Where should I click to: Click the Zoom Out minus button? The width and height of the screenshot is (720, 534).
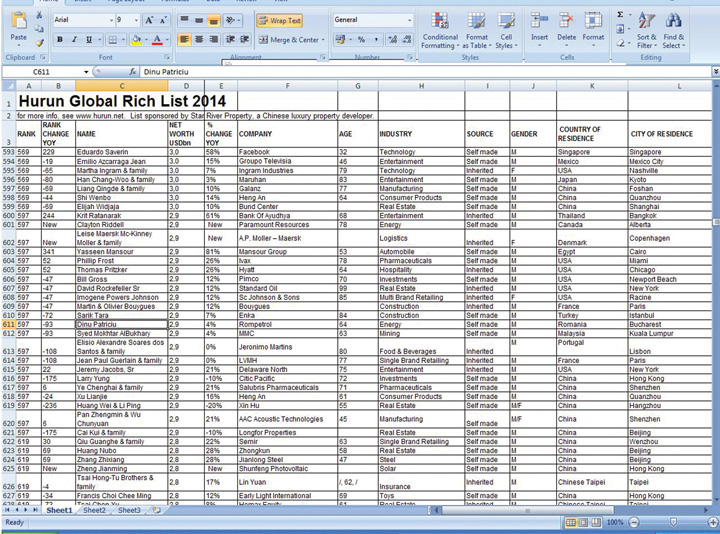click(x=634, y=523)
